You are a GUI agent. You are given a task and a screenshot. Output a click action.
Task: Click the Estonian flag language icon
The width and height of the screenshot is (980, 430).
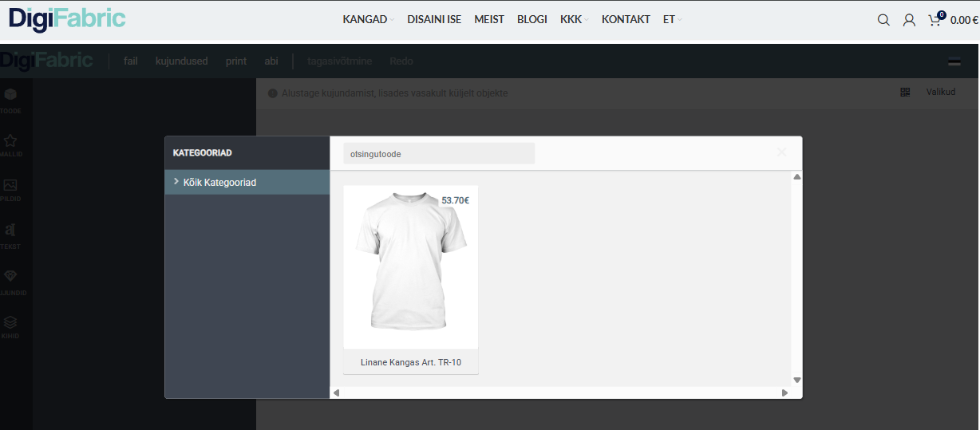click(954, 62)
